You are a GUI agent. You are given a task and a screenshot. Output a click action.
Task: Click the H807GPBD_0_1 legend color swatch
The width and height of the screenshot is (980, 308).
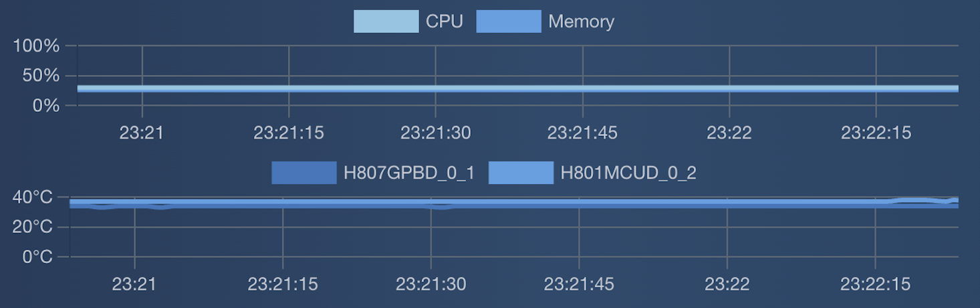304,173
